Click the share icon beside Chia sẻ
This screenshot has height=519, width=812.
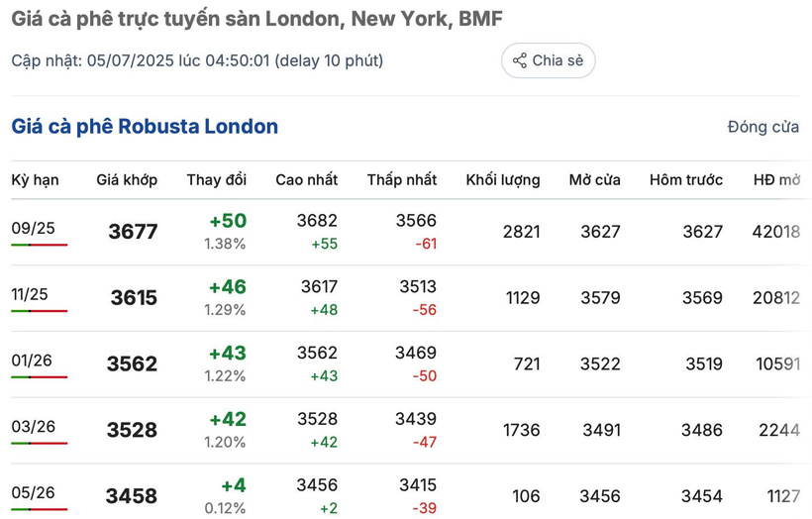click(x=520, y=60)
